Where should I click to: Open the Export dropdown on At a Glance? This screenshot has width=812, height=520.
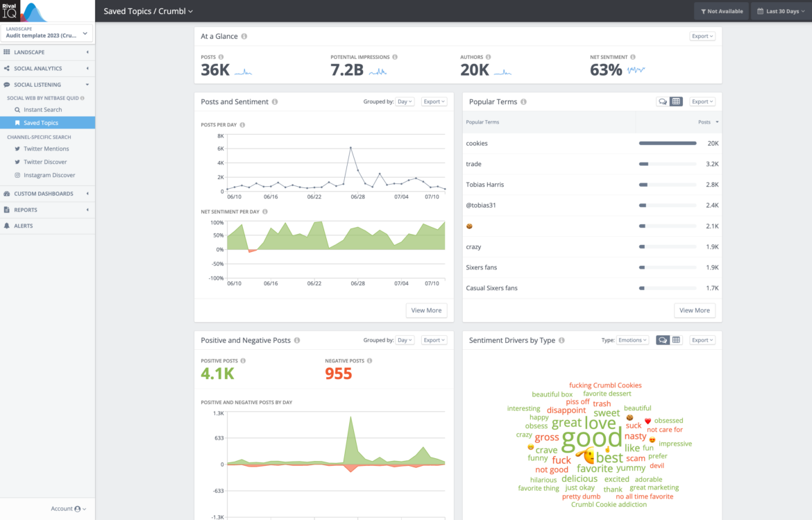pyautogui.click(x=702, y=35)
